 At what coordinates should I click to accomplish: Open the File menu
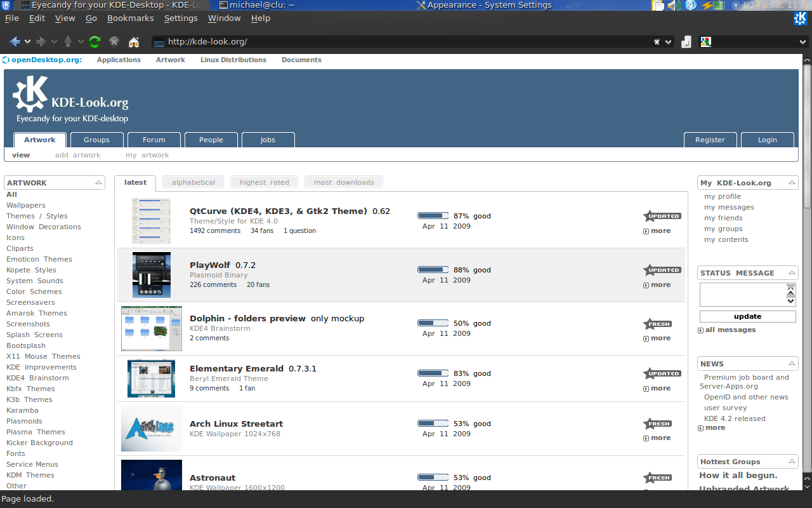point(12,18)
